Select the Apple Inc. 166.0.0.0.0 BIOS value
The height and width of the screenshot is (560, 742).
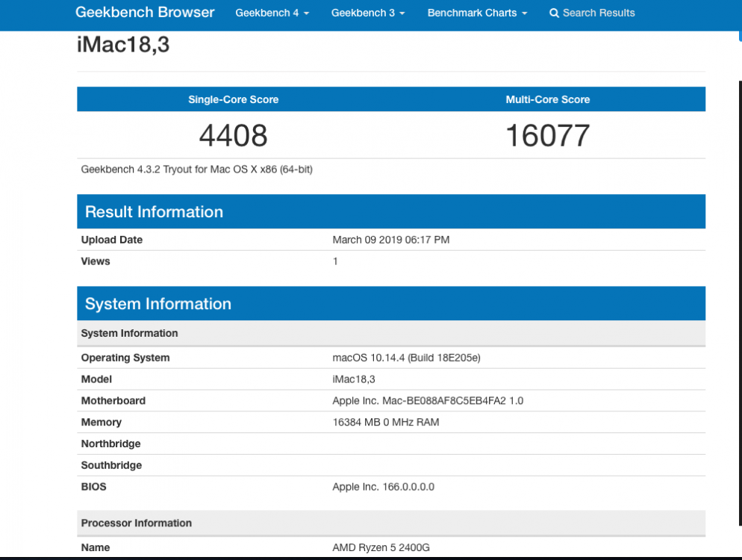click(383, 487)
